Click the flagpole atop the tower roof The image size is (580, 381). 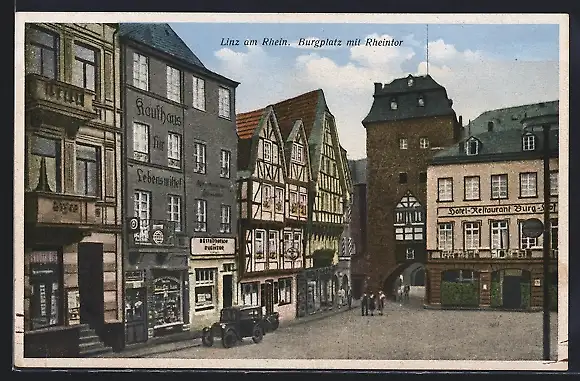(x=427, y=50)
